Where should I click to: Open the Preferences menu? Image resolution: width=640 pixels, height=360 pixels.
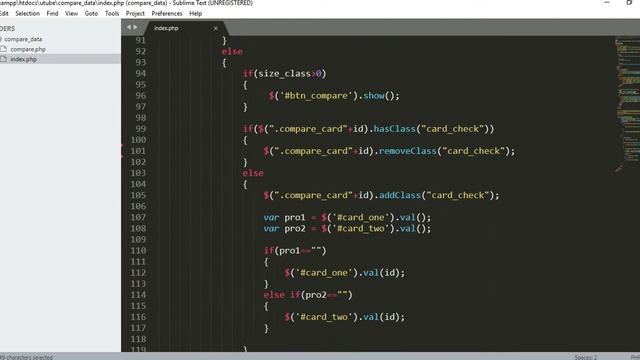click(x=167, y=13)
